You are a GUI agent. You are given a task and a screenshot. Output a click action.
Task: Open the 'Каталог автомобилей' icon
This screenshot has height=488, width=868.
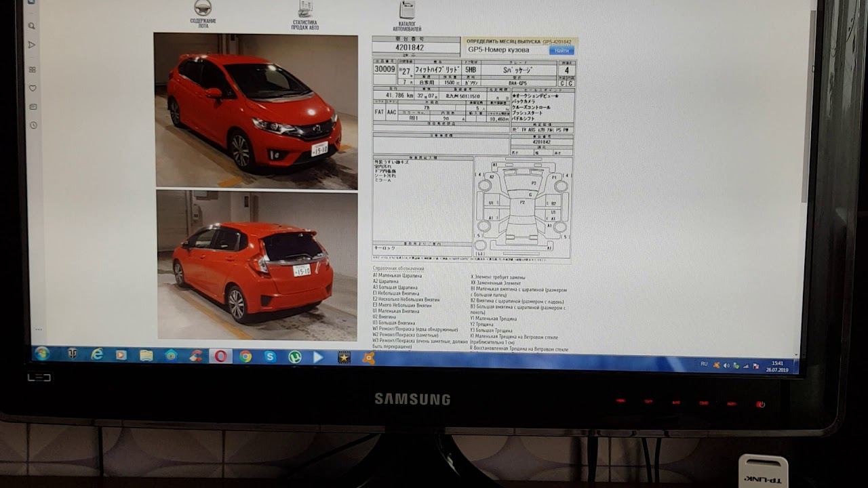[x=407, y=9]
